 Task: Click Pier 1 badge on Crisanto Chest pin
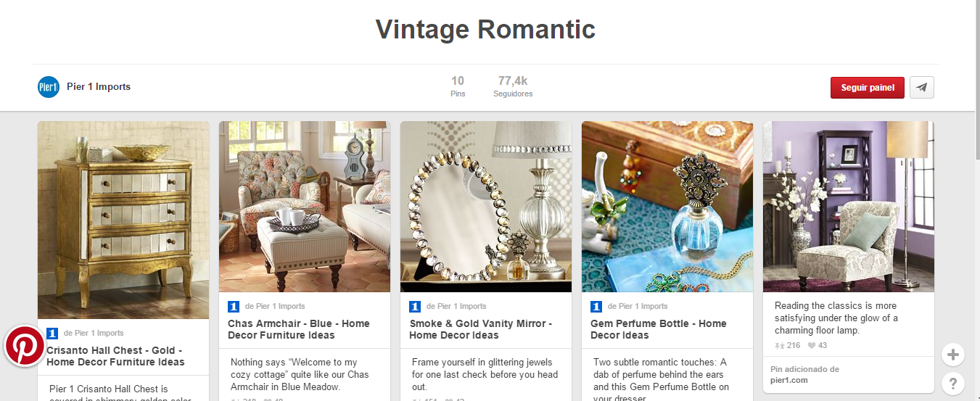pyautogui.click(x=52, y=334)
